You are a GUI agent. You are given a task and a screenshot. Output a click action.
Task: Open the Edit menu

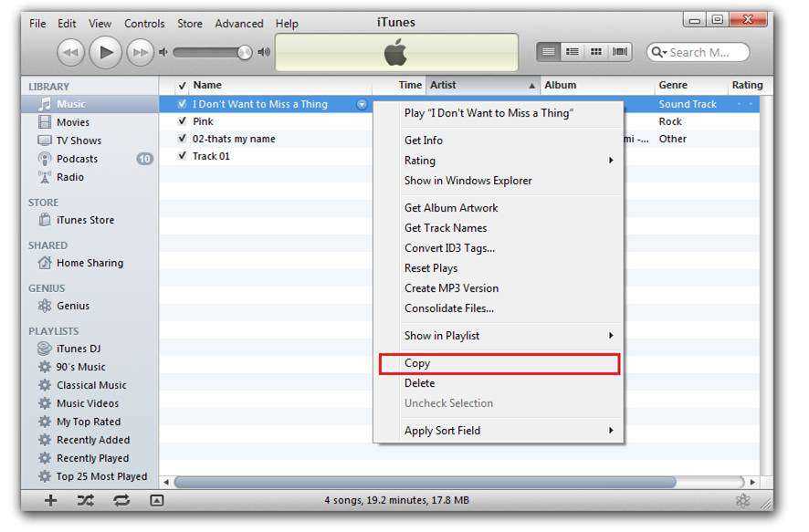pos(67,24)
